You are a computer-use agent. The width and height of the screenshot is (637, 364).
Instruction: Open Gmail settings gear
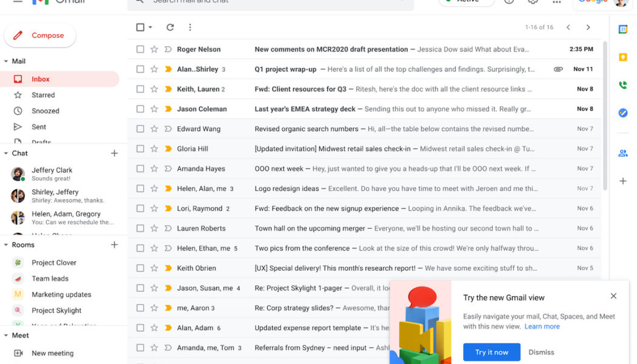533,2
